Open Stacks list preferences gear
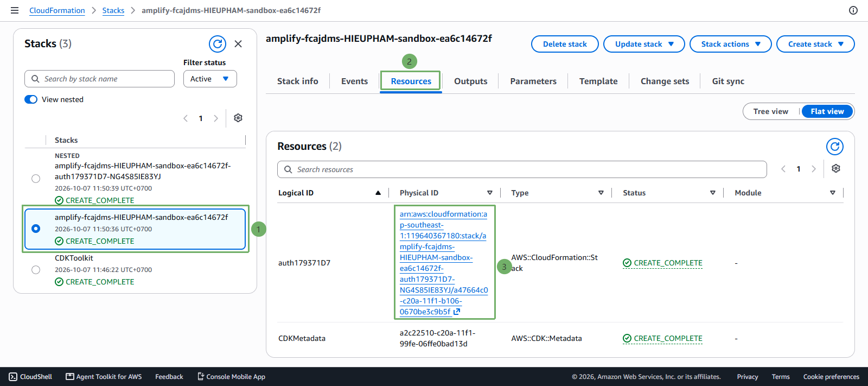Screen dimensions: 868x386 coord(238,118)
